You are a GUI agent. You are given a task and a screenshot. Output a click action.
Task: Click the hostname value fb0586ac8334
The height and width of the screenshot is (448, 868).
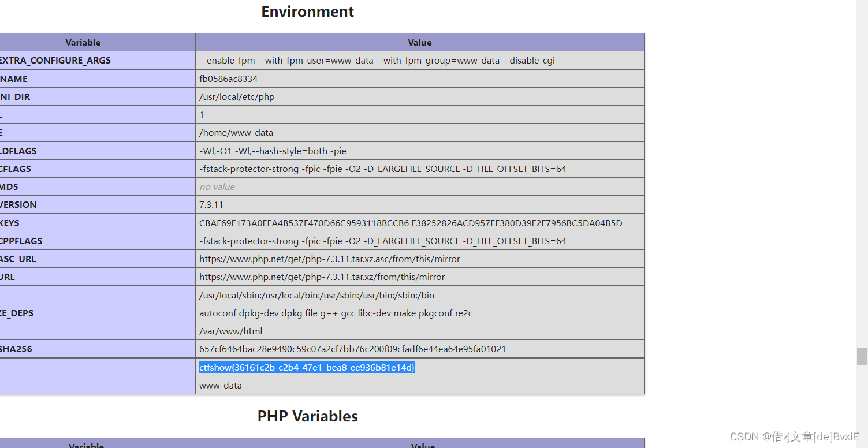(x=229, y=79)
